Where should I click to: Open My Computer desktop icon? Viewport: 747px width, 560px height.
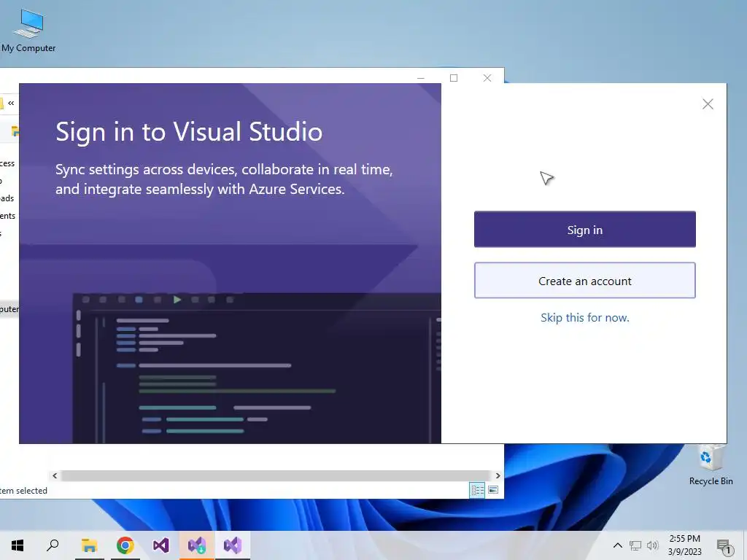(x=28, y=31)
